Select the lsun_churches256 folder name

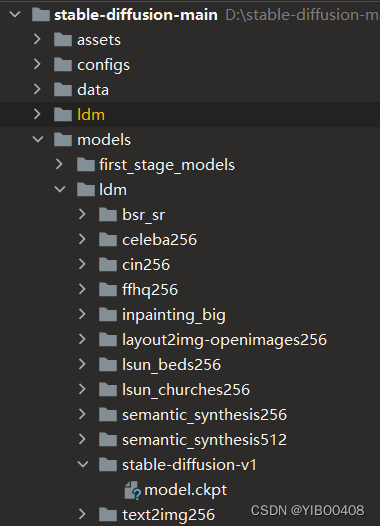[x=186, y=390]
